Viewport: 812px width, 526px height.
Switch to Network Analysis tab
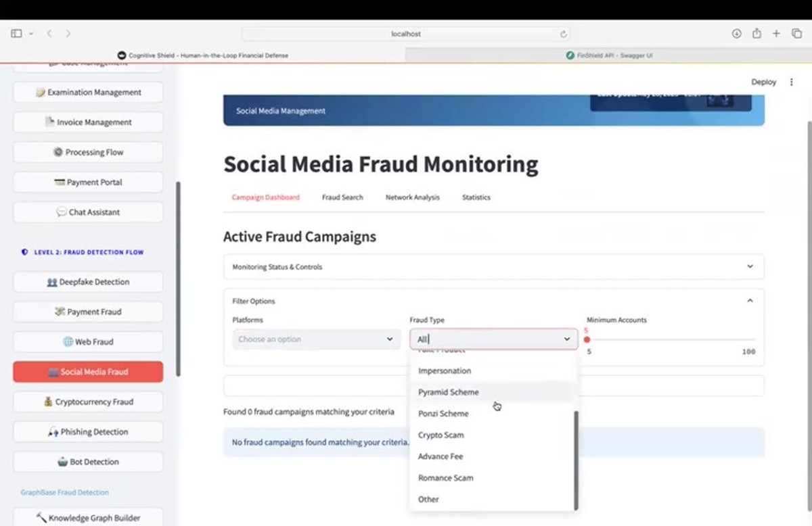pyautogui.click(x=412, y=197)
